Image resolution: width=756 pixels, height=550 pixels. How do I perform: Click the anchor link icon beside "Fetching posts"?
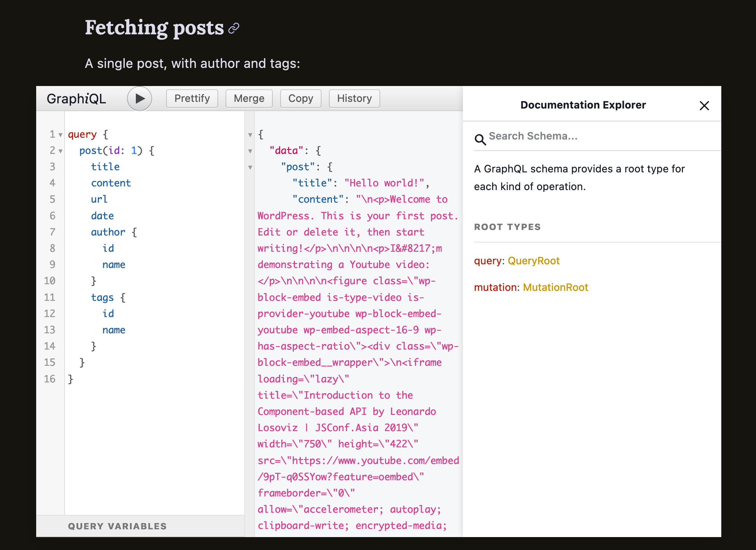tap(234, 28)
